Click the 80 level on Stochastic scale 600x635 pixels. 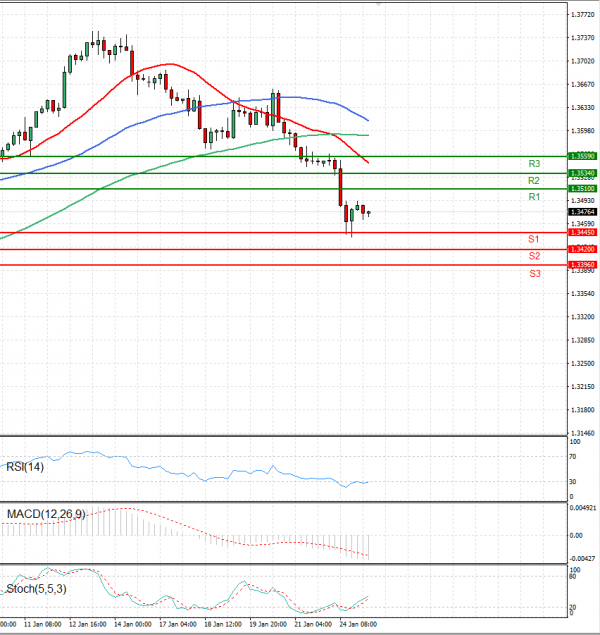point(572,576)
